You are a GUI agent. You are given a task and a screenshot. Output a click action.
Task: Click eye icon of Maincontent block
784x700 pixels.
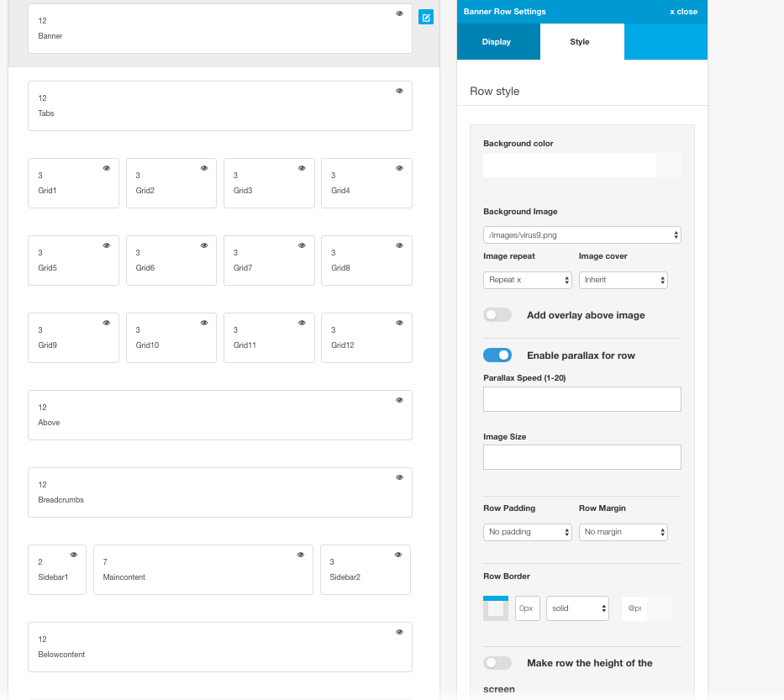click(301, 555)
